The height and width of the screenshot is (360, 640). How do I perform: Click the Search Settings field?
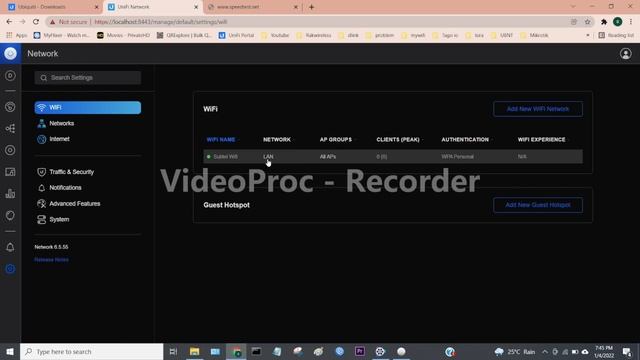88,78
